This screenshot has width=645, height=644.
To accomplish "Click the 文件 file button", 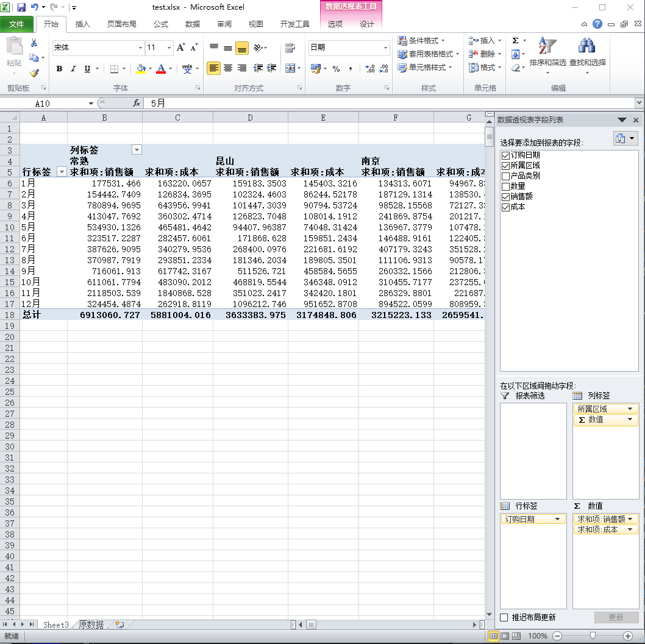I will [x=17, y=24].
